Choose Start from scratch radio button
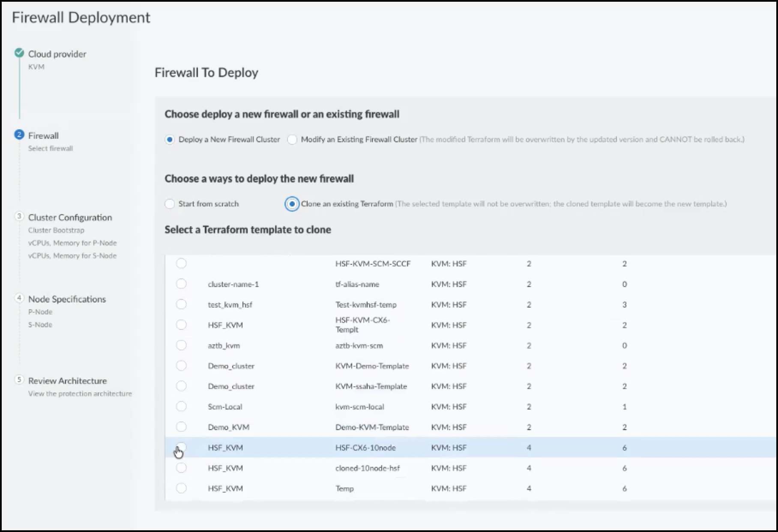Screen dimensions: 778x532 pos(170,204)
